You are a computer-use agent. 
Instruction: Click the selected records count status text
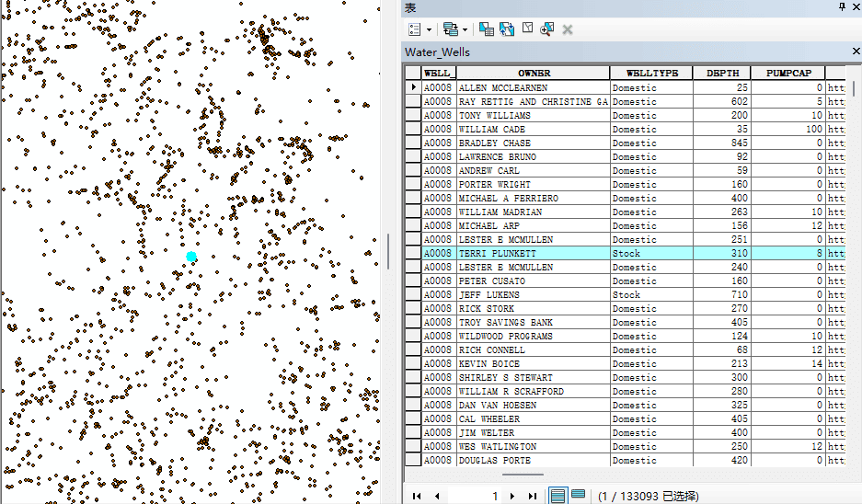click(x=649, y=497)
